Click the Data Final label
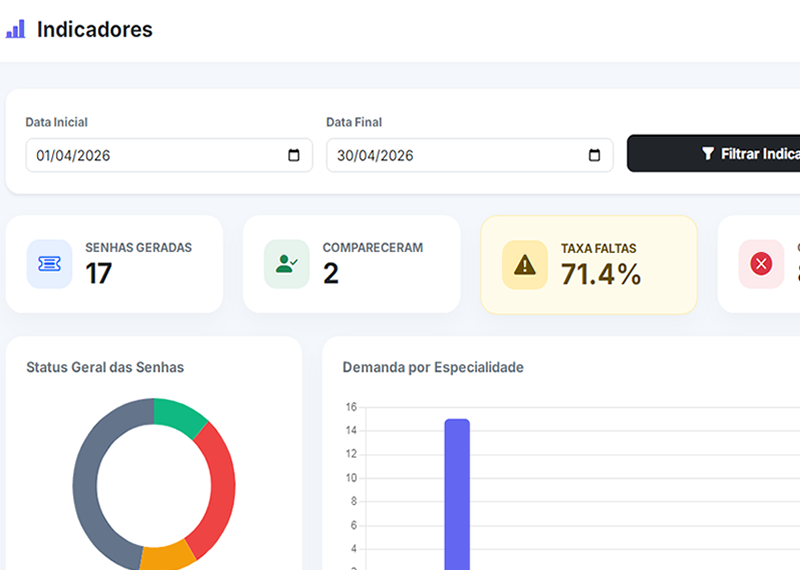Viewport: 800px width, 570px height. click(354, 122)
